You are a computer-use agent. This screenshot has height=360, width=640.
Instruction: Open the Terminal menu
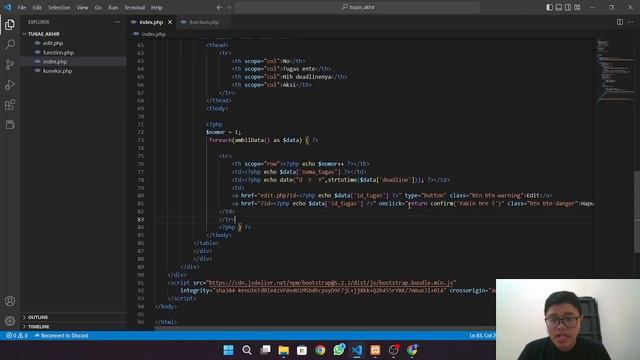[x=135, y=7]
